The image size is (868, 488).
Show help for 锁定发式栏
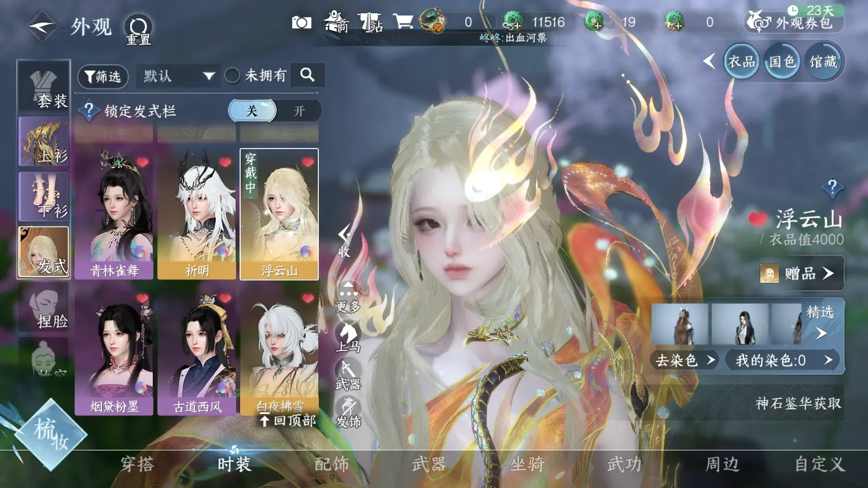89,110
